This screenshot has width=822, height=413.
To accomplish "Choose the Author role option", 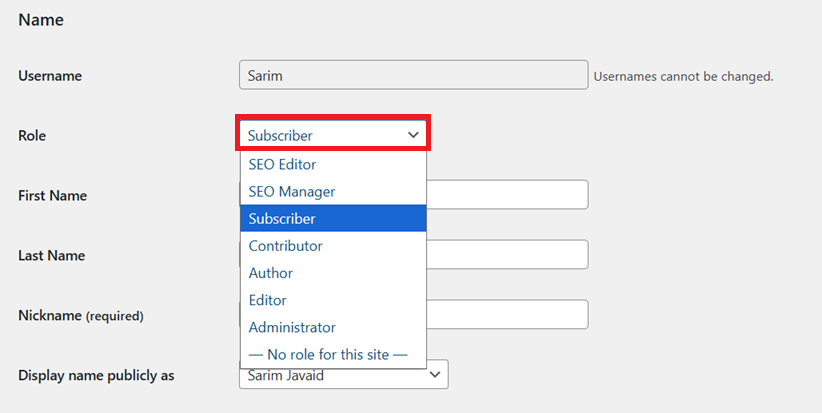I will tap(333, 273).
